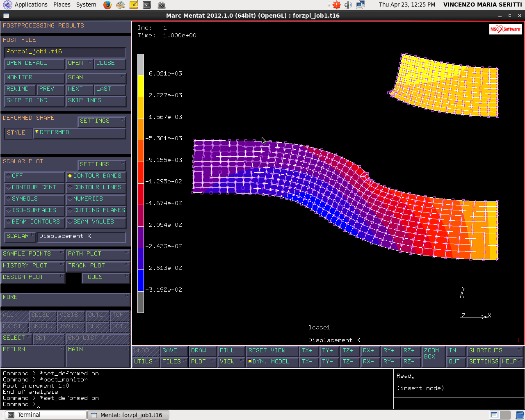Click the blue band in color legend

click(x=141, y=281)
